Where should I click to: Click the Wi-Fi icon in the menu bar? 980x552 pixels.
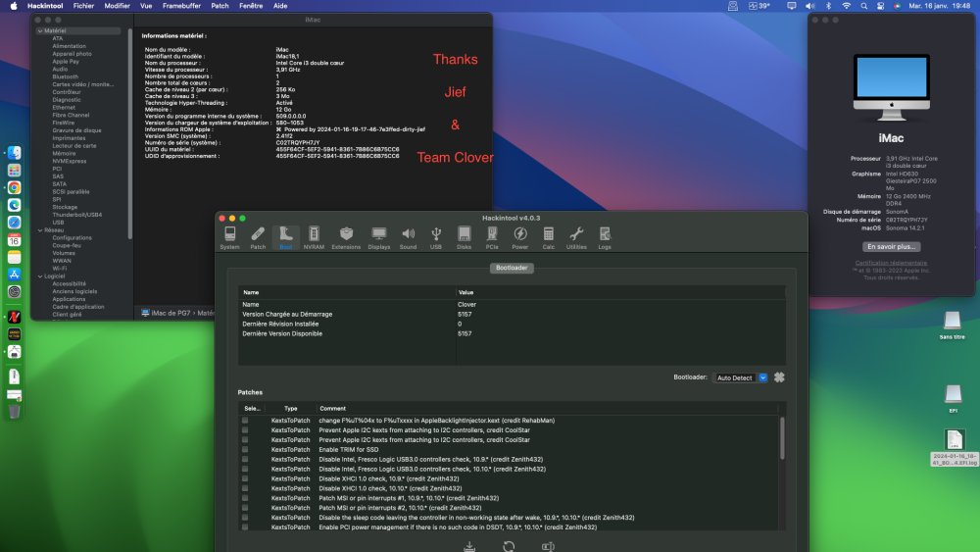[x=847, y=6]
